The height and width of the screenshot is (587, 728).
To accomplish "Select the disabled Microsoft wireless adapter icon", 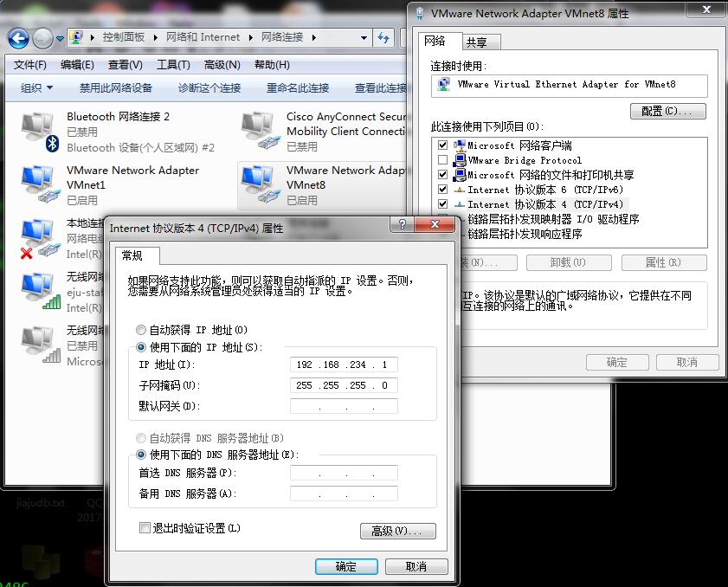I will 40,345.
